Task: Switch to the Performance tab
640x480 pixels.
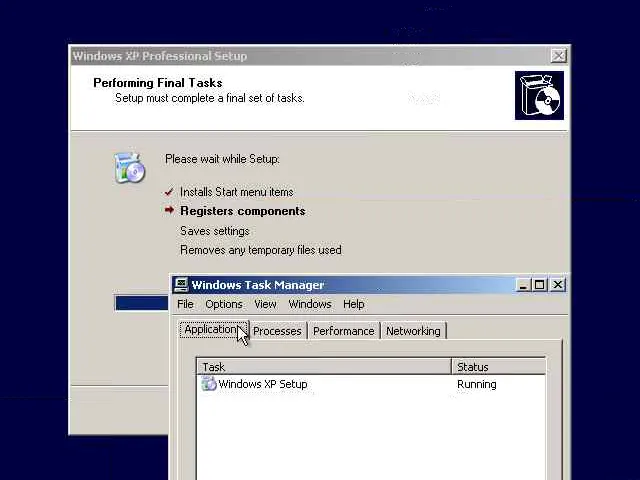Action: [343, 331]
